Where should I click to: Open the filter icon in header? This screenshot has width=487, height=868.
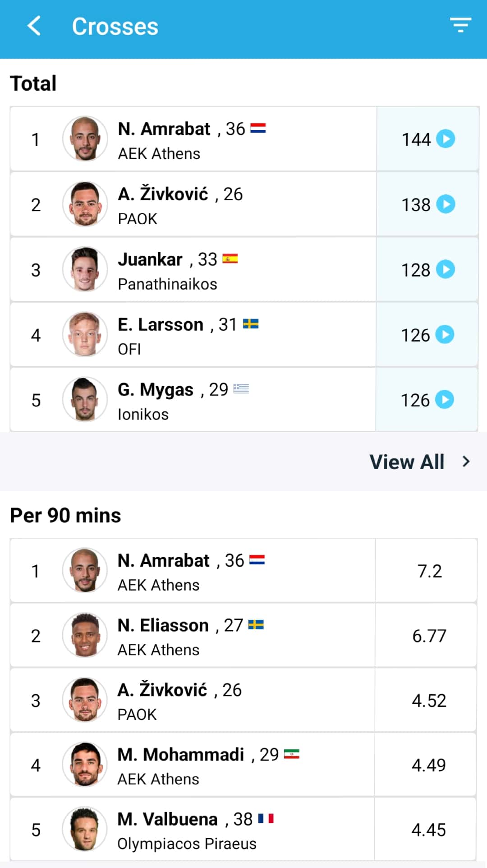[460, 25]
